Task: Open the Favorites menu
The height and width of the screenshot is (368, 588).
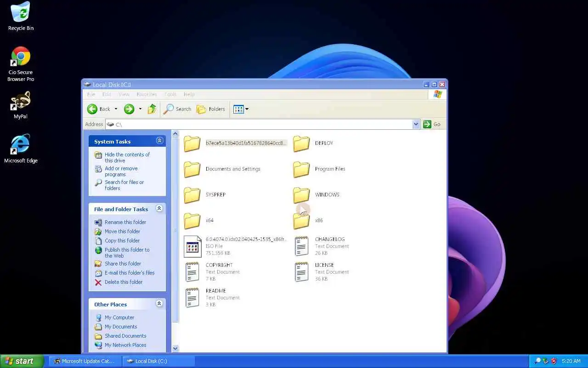Action: (x=147, y=94)
